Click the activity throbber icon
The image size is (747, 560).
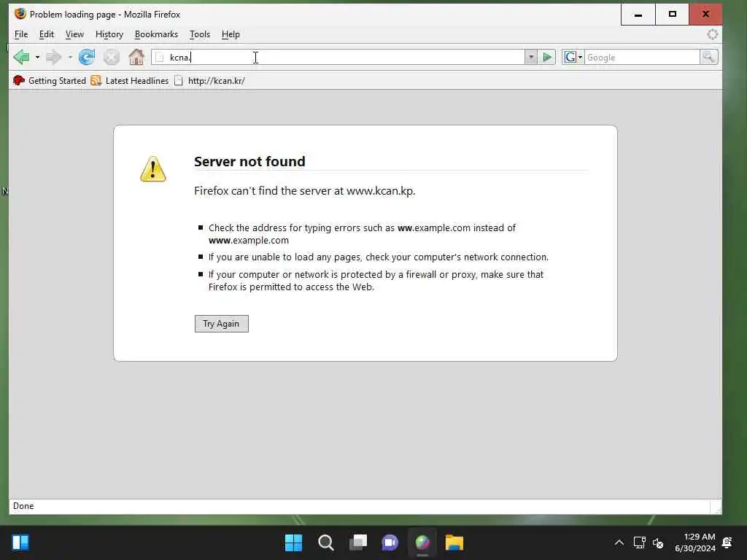(x=713, y=34)
